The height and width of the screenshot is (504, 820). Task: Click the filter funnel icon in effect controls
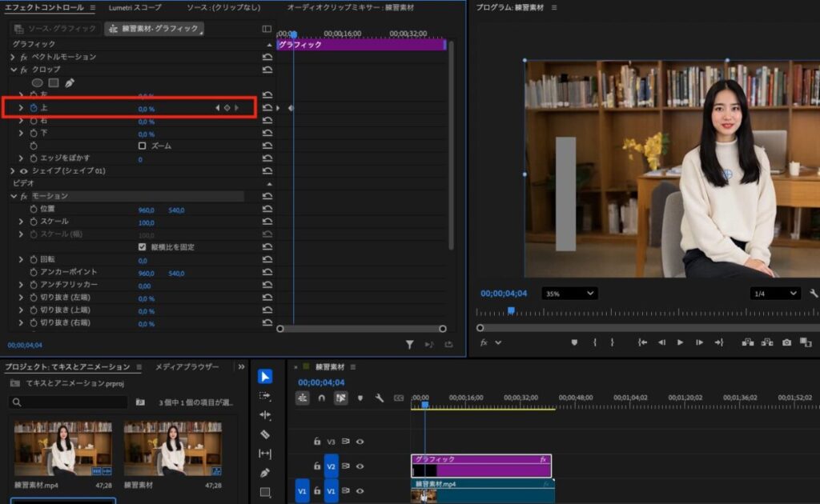click(409, 344)
